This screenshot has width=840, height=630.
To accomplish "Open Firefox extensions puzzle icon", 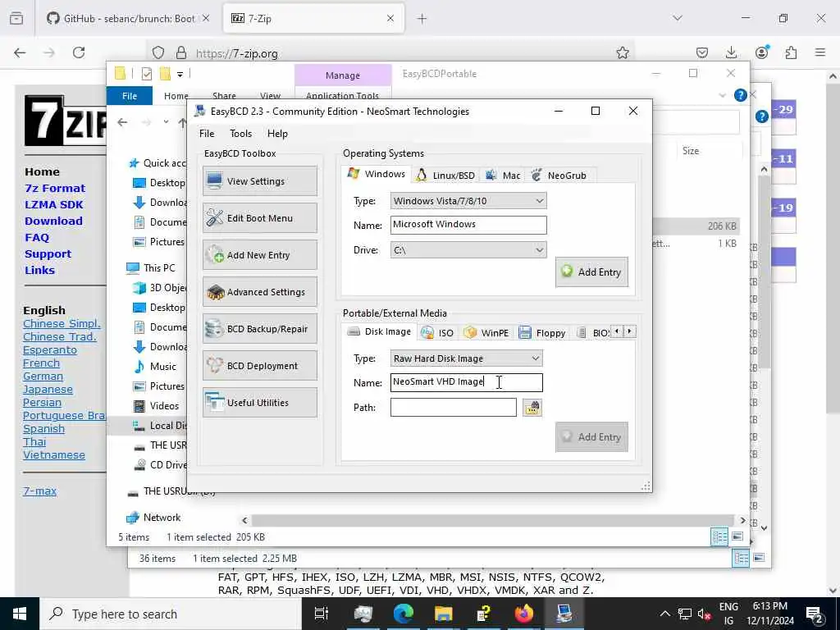I will click(792, 52).
